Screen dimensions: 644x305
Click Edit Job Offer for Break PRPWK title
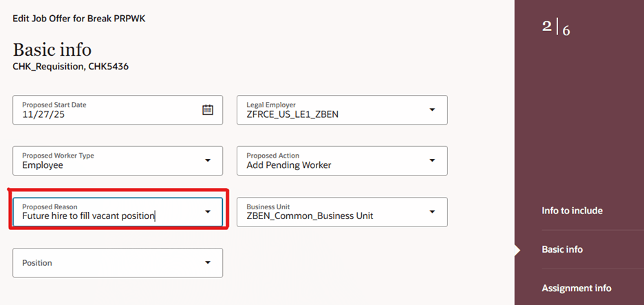coord(79,19)
